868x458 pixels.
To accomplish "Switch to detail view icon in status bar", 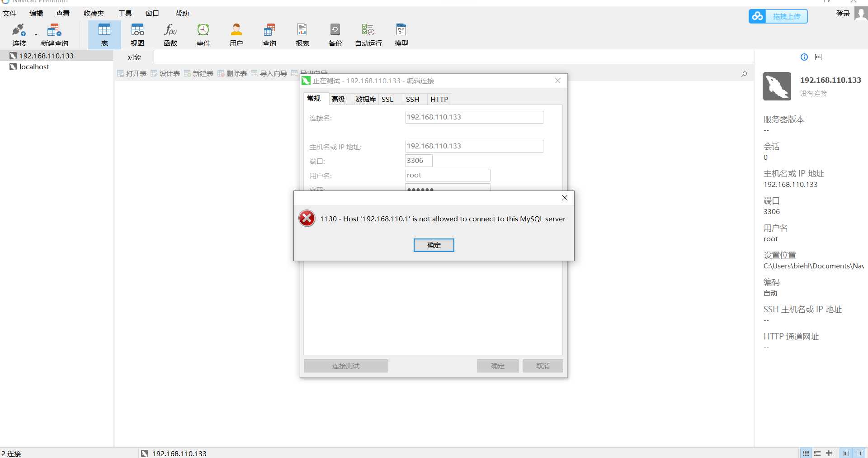I will point(817,453).
